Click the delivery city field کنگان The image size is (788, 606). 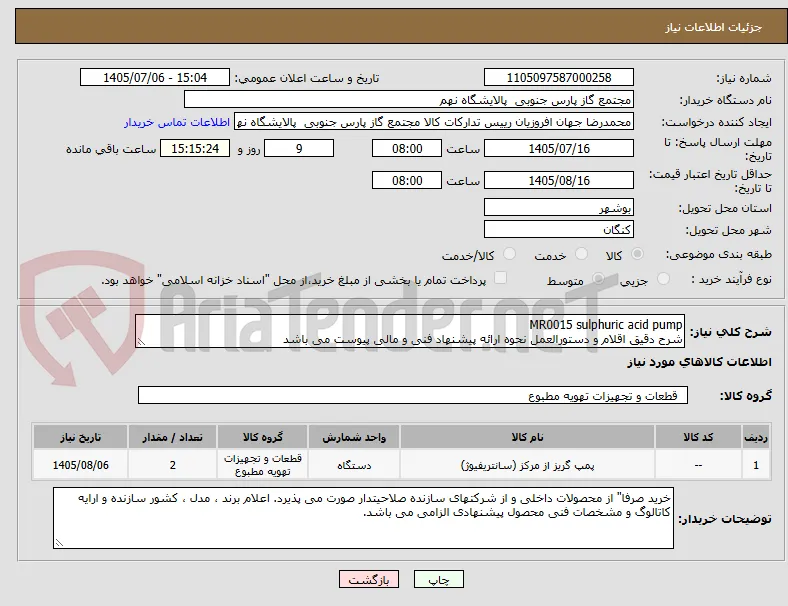coord(559,230)
